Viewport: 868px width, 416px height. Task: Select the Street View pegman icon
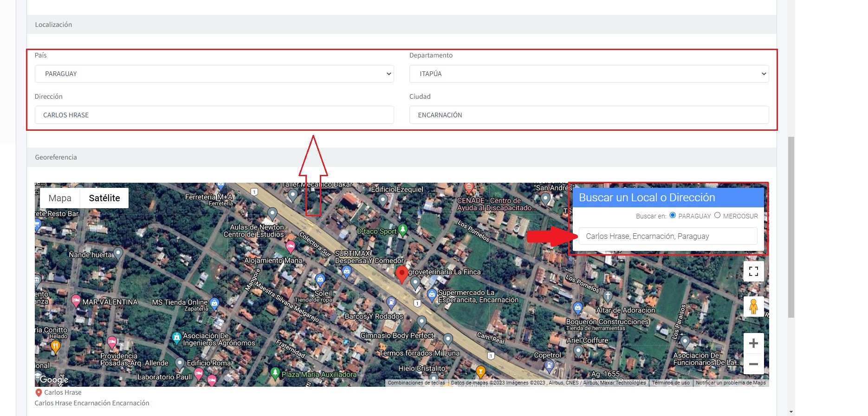pos(753,307)
